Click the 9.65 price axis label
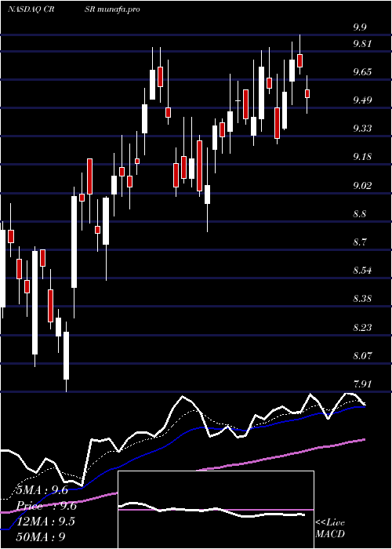 [x=362, y=72]
